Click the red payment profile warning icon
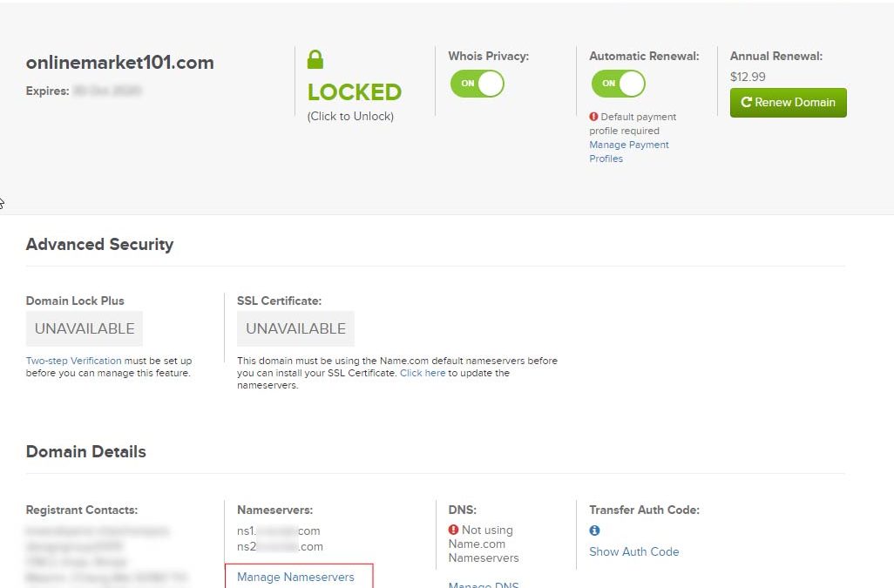This screenshot has height=588, width=894. pyautogui.click(x=593, y=116)
